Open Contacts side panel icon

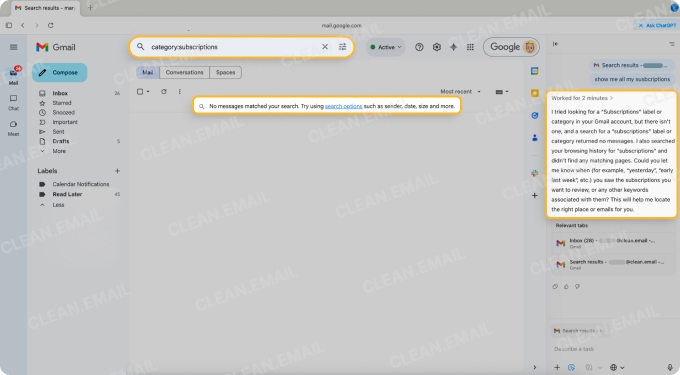(x=535, y=138)
